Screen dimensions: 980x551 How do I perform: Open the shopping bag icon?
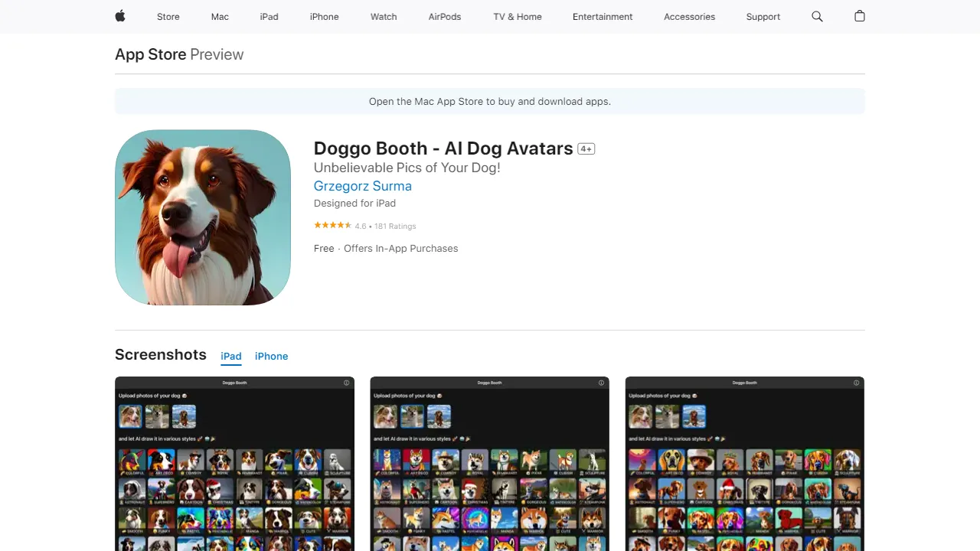click(x=859, y=16)
